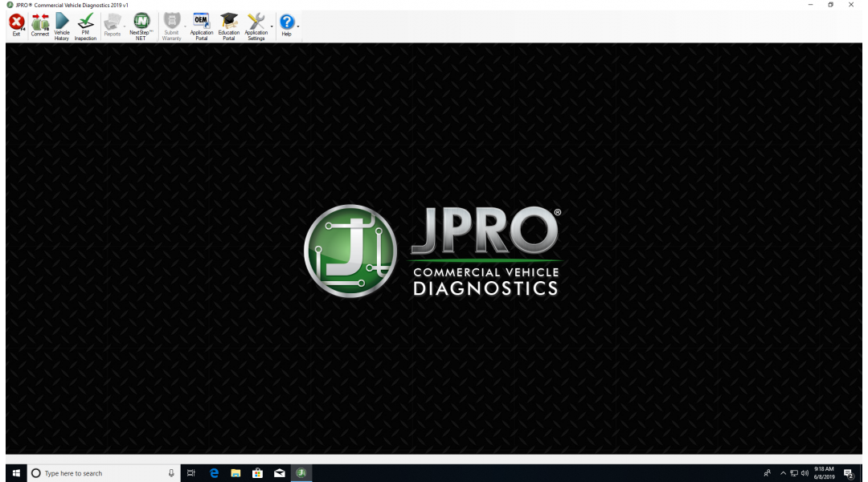This screenshot has height=482, width=868.
Task: Open the network status tray icon
Action: pos(794,473)
